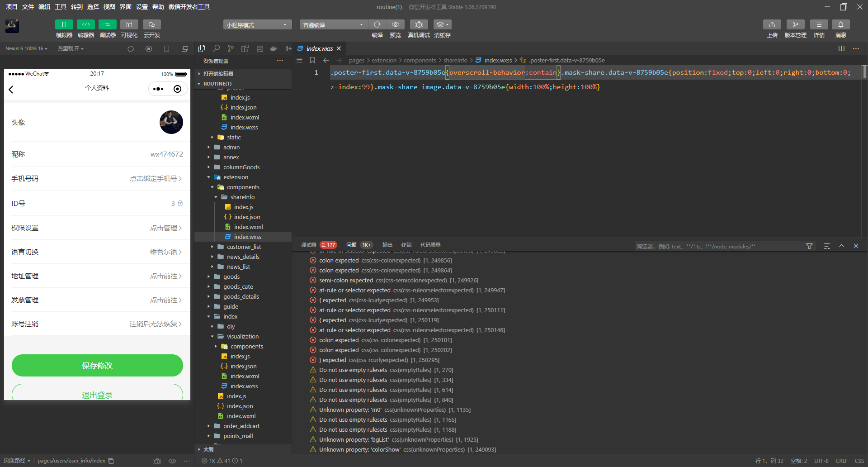Click the filter funnel icon

[x=809, y=246]
